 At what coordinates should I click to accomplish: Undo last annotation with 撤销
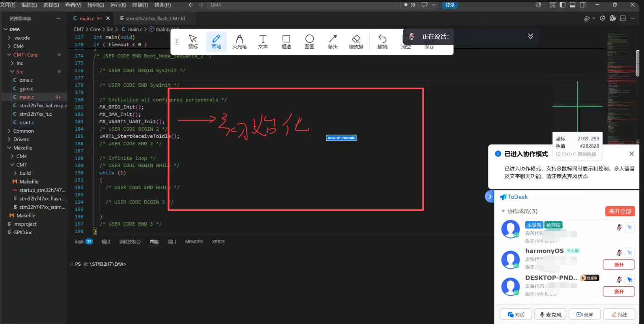coord(382,41)
